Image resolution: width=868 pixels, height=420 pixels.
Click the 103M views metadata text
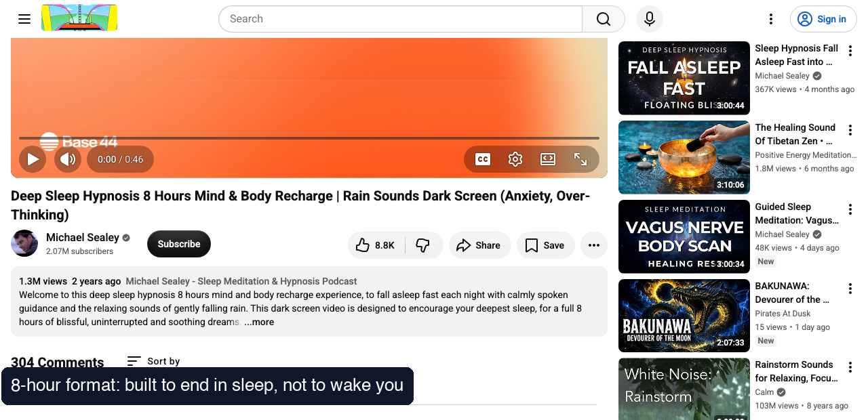(x=776, y=406)
